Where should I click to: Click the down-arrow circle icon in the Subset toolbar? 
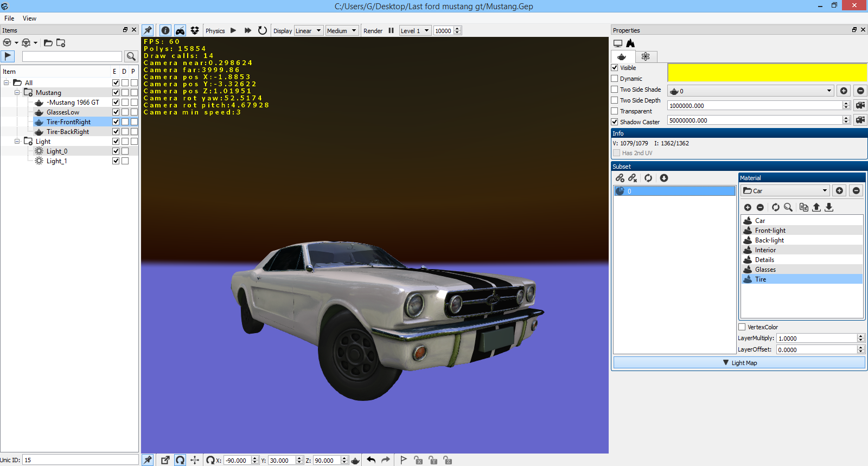click(x=664, y=178)
